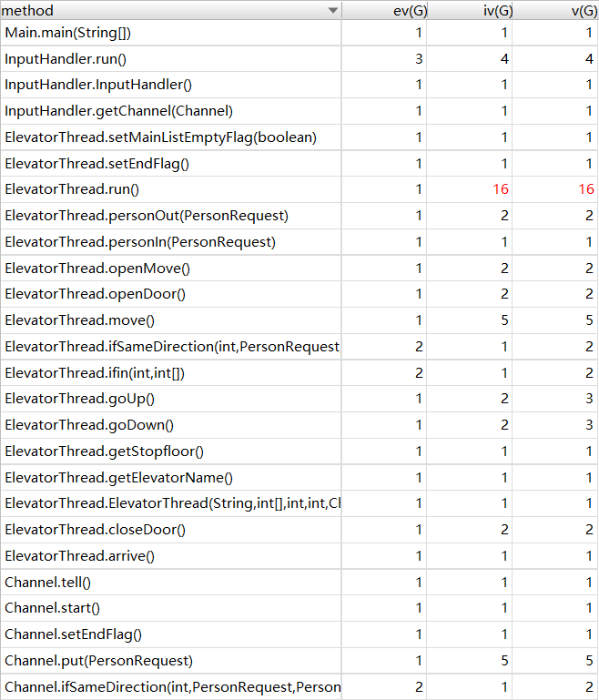Select the ElevatorThread.run() method row
The height and width of the screenshot is (700, 599).
click(299, 189)
